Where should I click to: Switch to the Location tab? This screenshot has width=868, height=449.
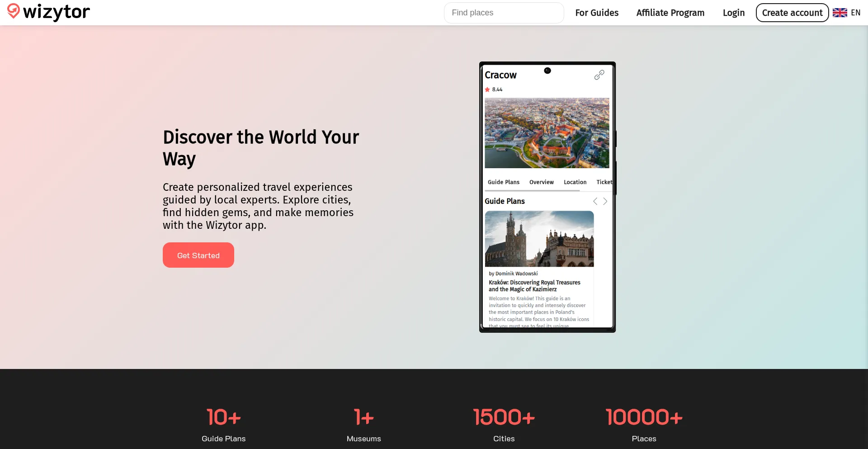click(575, 182)
